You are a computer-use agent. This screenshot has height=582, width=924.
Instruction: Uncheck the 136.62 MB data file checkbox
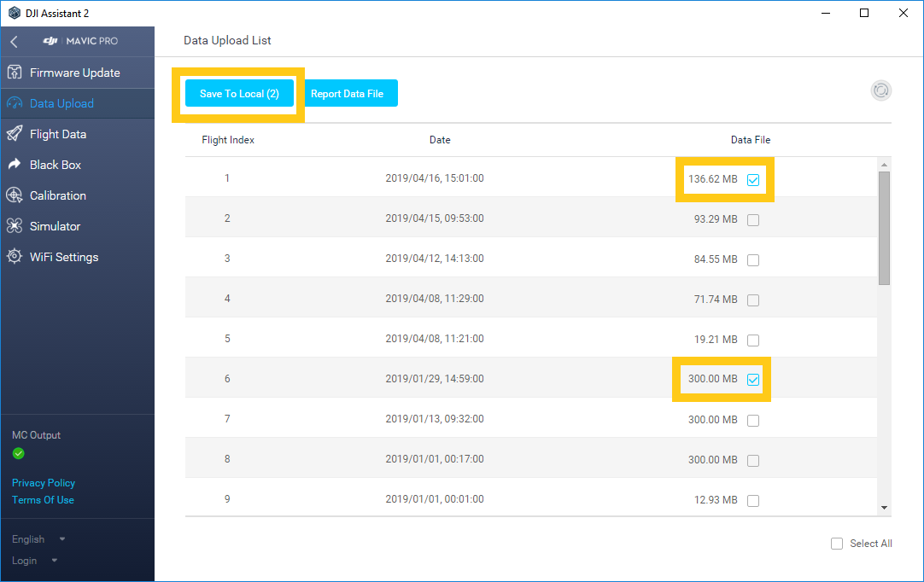click(753, 180)
